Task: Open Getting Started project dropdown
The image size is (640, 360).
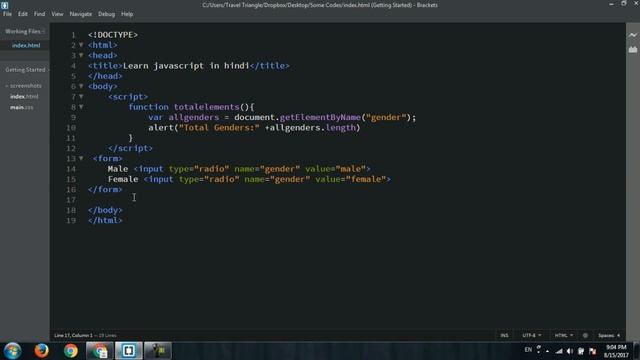Action: (27, 70)
